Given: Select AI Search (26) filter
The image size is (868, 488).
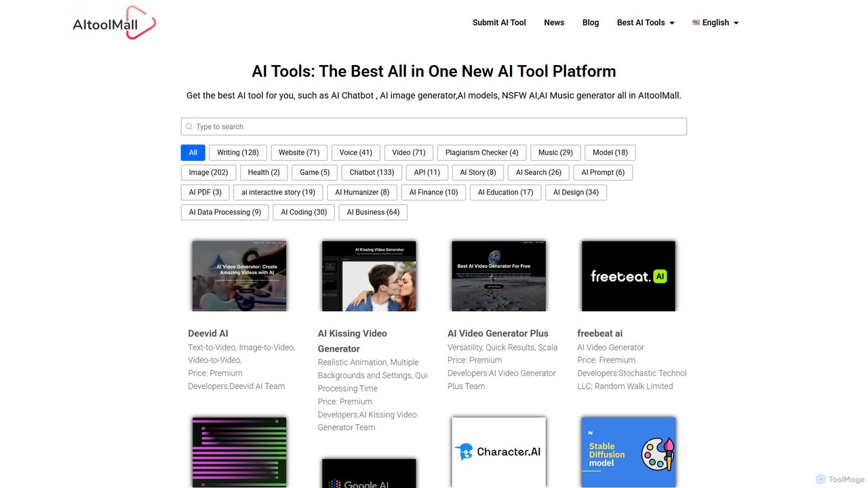Looking at the screenshot, I should point(539,172).
